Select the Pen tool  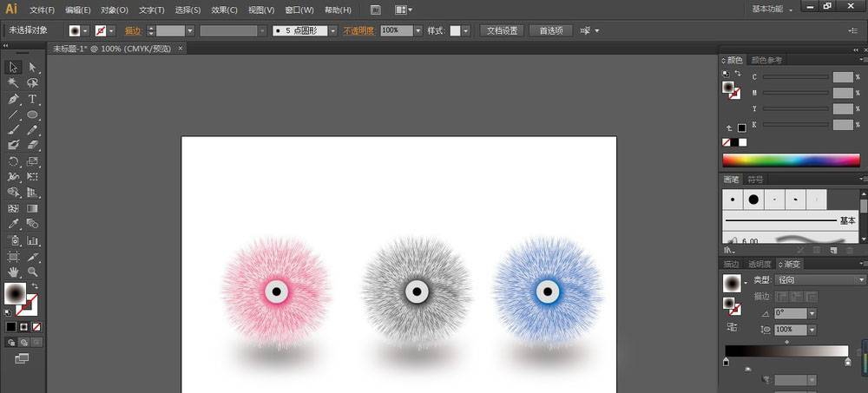14,99
